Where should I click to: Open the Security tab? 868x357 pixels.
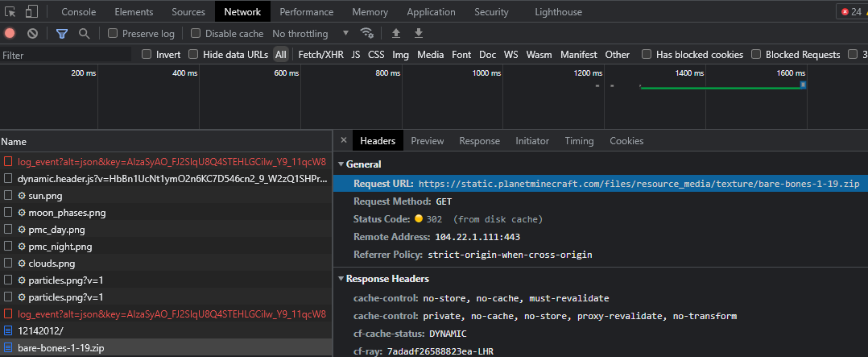click(491, 11)
